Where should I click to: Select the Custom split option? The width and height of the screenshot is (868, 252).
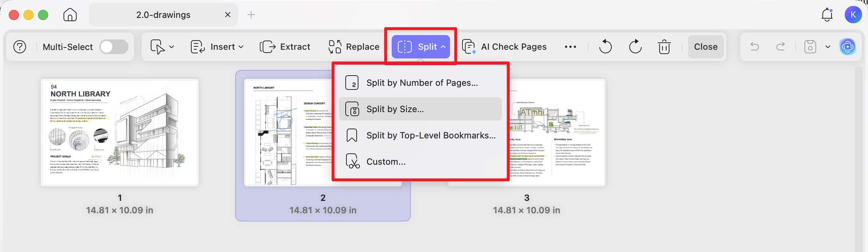click(420, 161)
